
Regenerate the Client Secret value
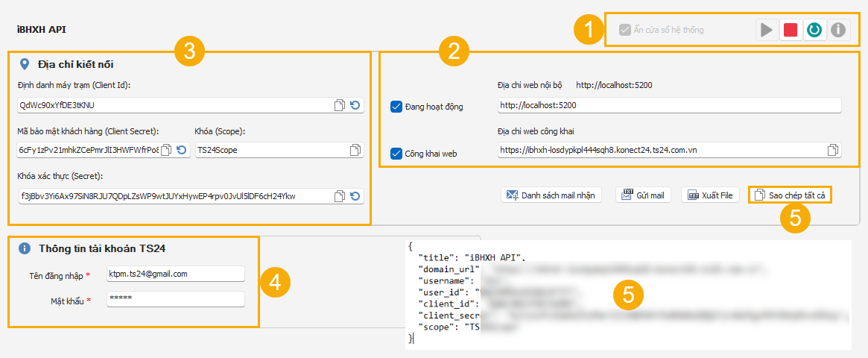(x=181, y=150)
